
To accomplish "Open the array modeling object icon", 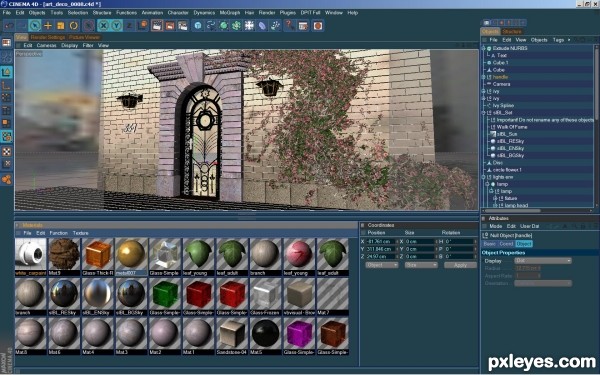I will tap(236, 26).
